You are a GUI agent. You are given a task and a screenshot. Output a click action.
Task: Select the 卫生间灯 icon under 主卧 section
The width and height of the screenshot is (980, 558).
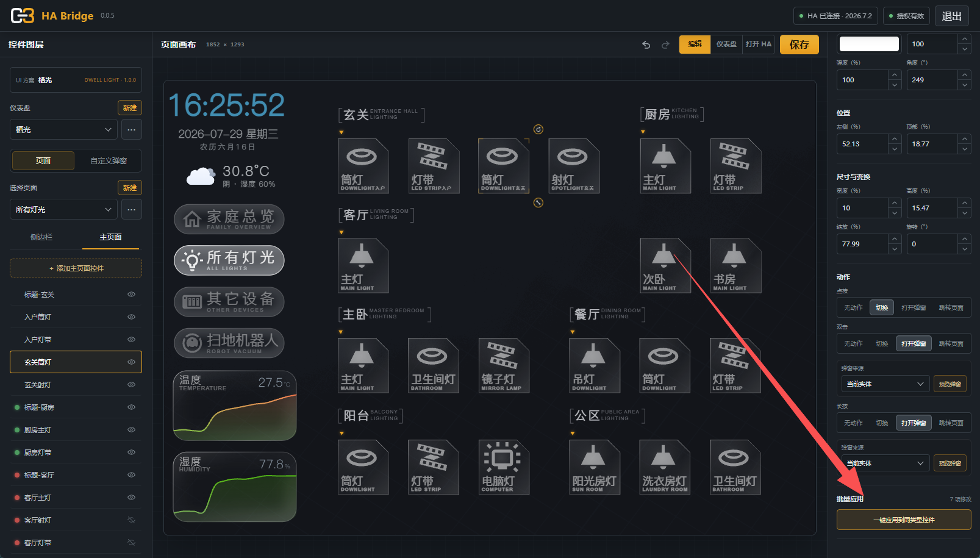(x=434, y=365)
